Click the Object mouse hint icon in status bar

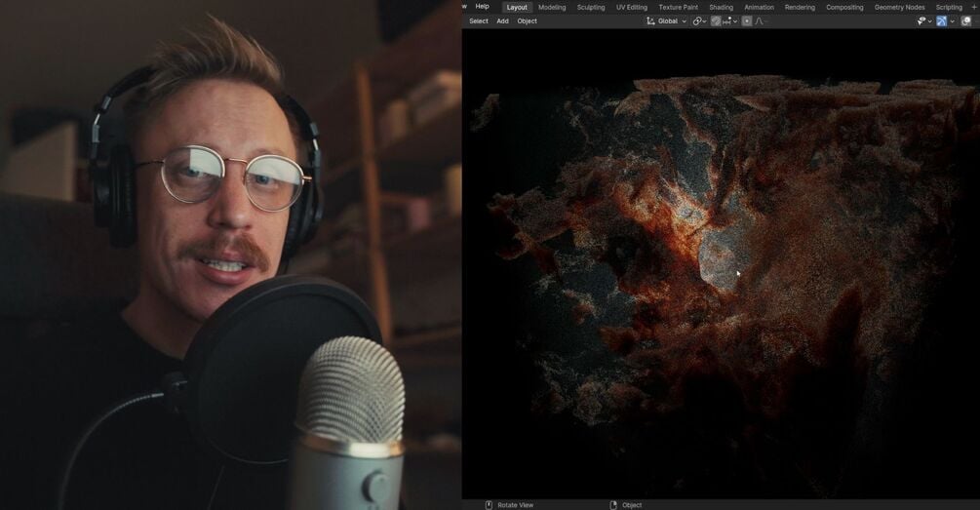pos(613,505)
